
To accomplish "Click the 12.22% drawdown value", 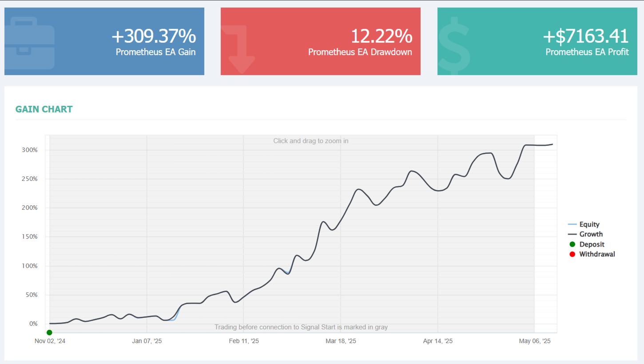I will tap(382, 36).
